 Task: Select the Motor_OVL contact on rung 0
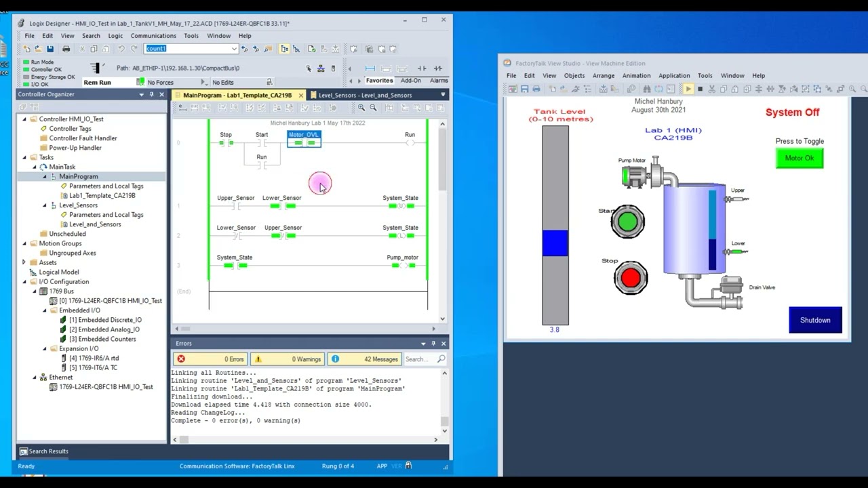[304, 140]
